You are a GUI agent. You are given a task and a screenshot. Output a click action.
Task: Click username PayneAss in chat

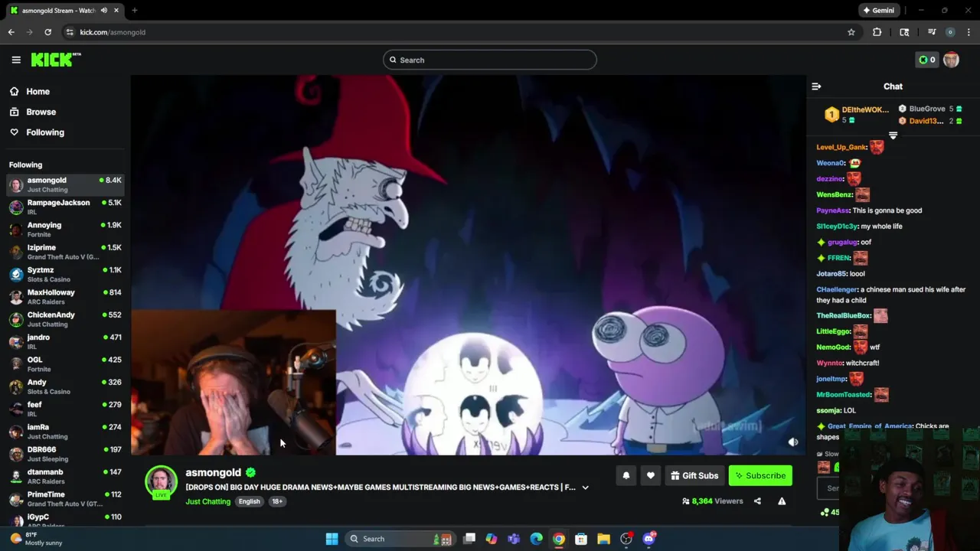pyautogui.click(x=833, y=210)
